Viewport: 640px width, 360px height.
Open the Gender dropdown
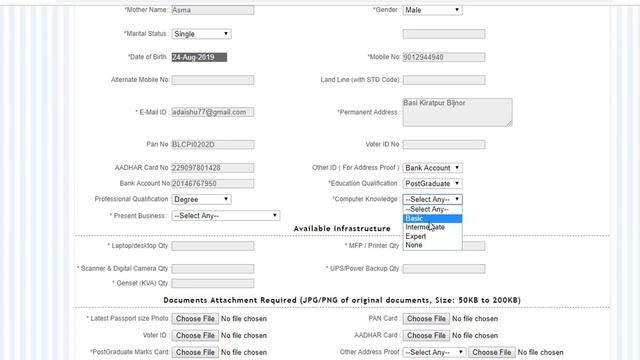(x=433, y=10)
